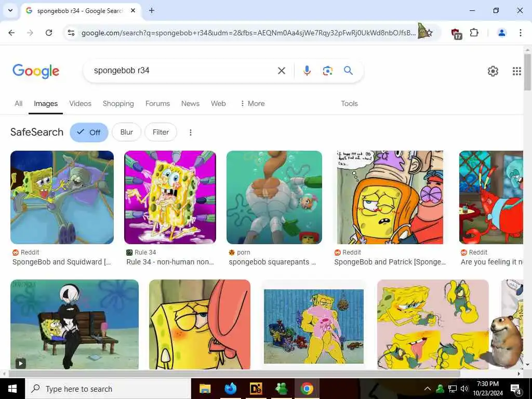
Task: Click the Chrome taskbar icon
Action: pos(307,389)
